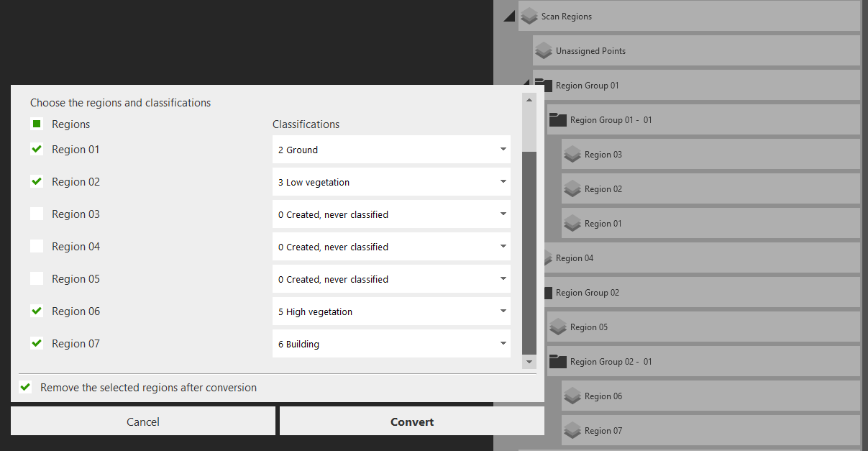Click the Region Group 02 - 01 folder icon
The width and height of the screenshot is (868, 451).
pos(558,361)
